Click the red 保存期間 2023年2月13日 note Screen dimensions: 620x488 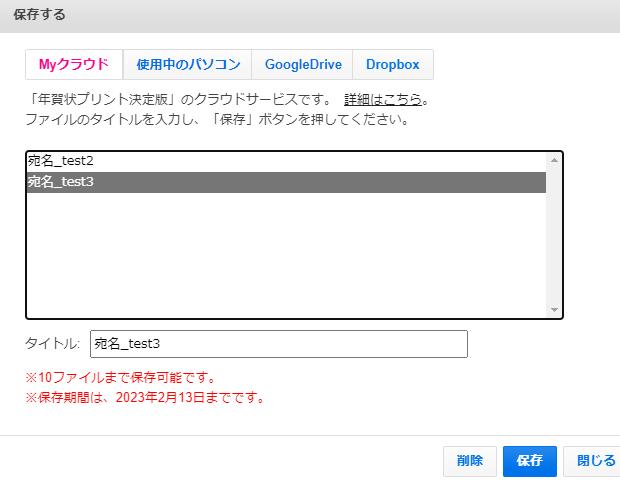click(x=145, y=397)
